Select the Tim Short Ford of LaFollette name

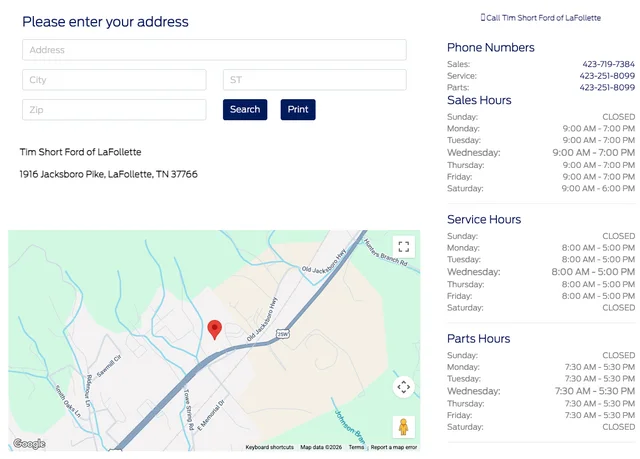click(x=80, y=152)
